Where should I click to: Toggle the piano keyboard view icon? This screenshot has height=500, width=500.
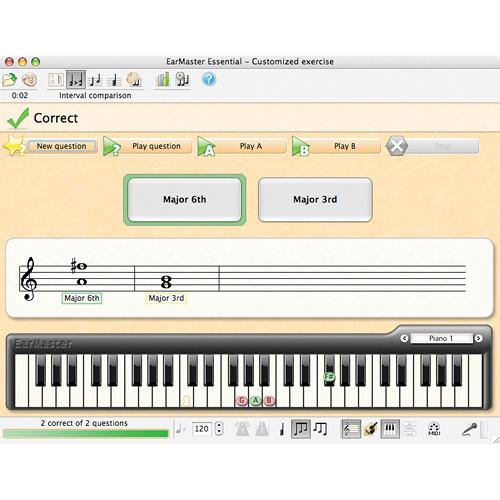(x=390, y=429)
